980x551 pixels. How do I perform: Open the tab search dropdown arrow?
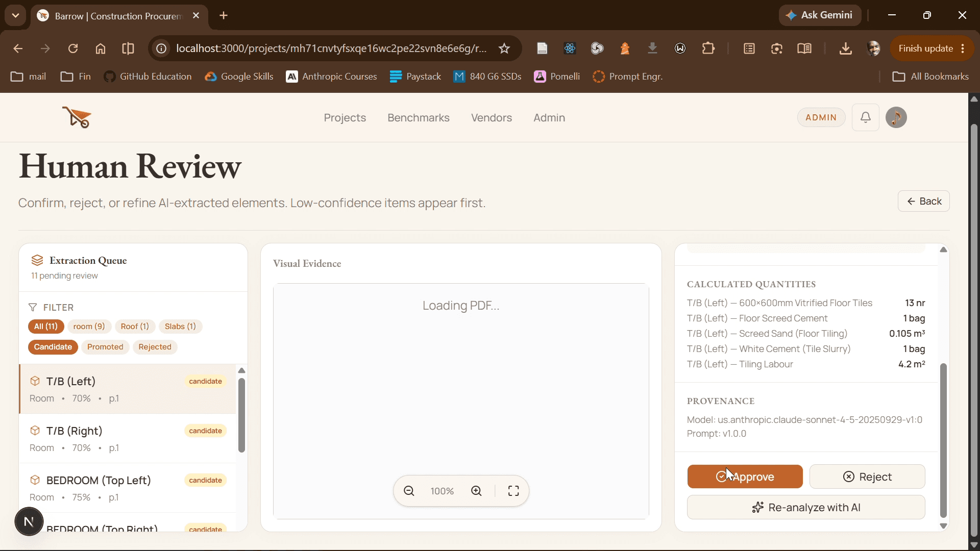(x=15, y=15)
